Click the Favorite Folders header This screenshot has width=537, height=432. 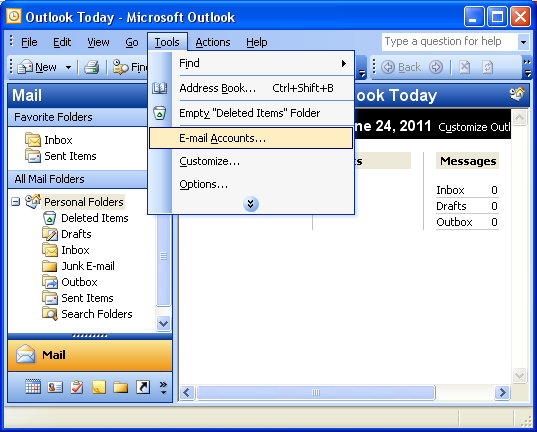[78, 117]
